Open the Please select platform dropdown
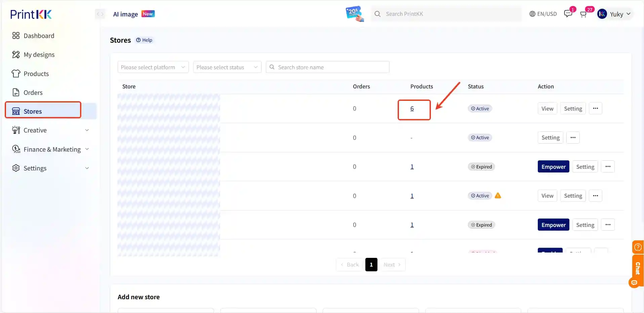 click(153, 67)
